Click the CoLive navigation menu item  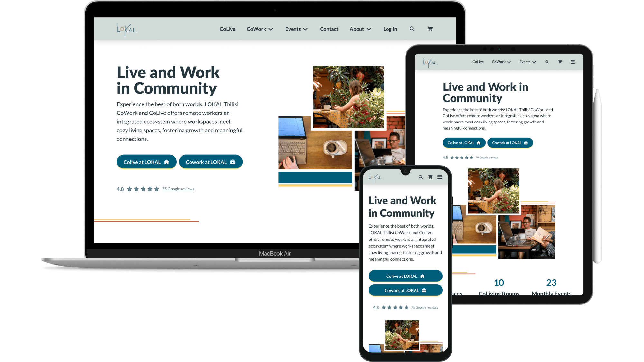[227, 29]
